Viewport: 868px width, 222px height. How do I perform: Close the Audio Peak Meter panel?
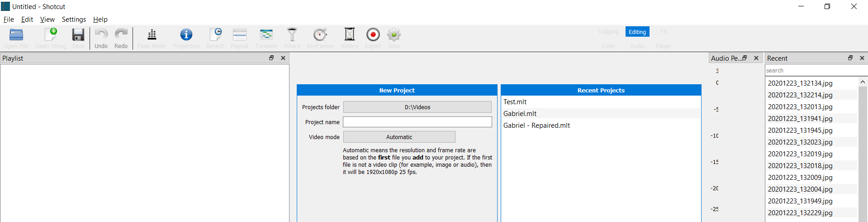point(756,58)
